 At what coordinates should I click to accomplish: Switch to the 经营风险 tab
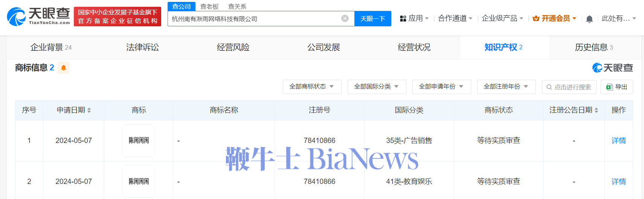(233, 47)
